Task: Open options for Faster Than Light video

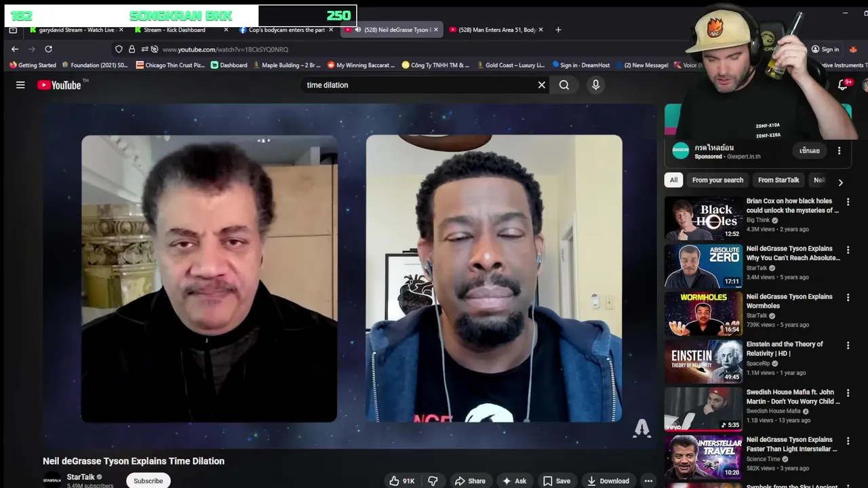Action: click(848, 440)
